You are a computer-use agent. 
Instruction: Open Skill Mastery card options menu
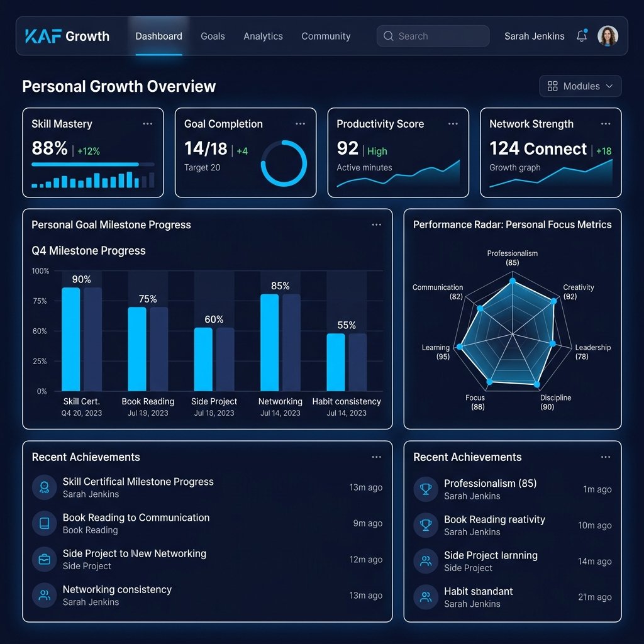click(148, 124)
